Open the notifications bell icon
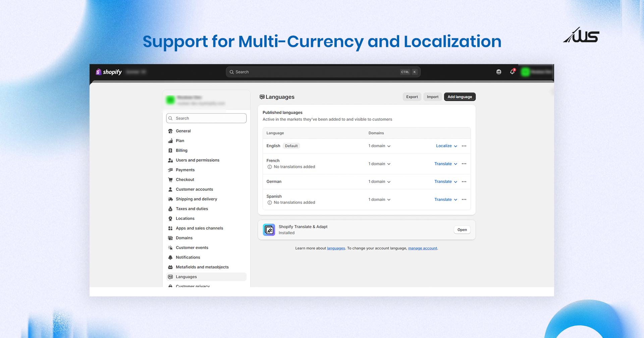644x338 pixels. [512, 72]
